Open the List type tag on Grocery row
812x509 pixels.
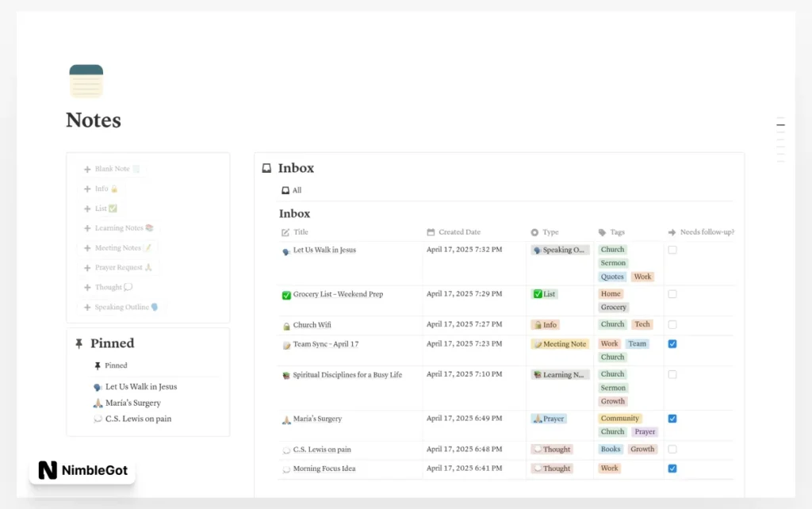click(544, 294)
